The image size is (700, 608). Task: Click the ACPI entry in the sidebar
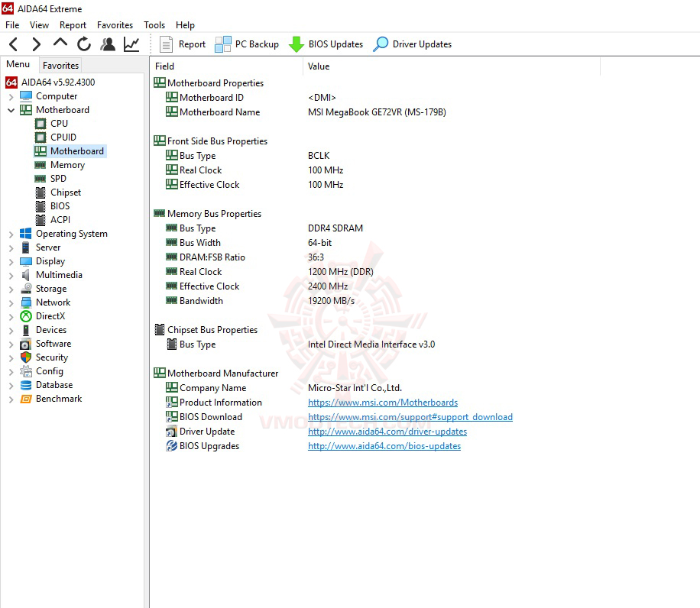59,219
